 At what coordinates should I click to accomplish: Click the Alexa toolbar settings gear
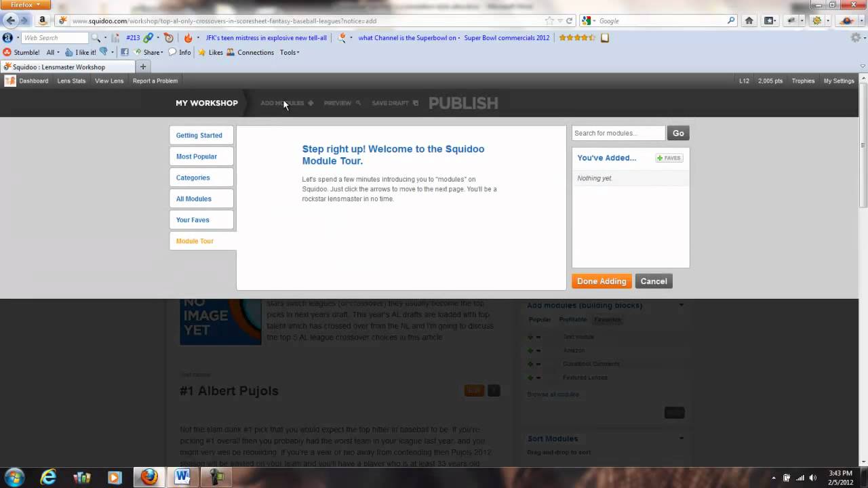855,38
